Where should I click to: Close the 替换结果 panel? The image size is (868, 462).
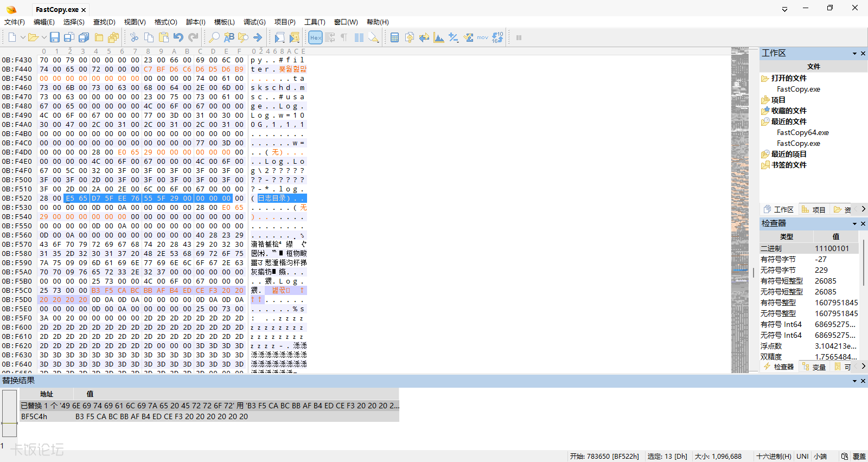coord(863,381)
